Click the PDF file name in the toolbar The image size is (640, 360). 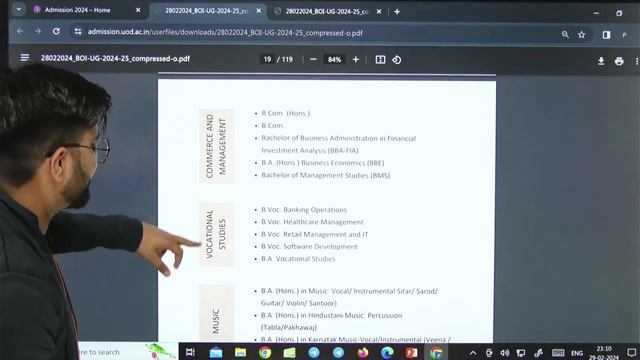(x=115, y=58)
